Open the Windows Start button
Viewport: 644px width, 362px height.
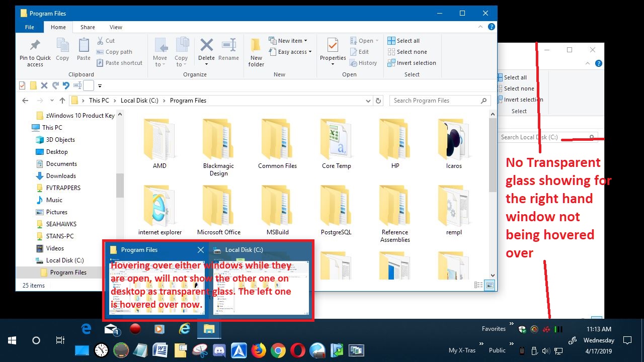coord(12,340)
